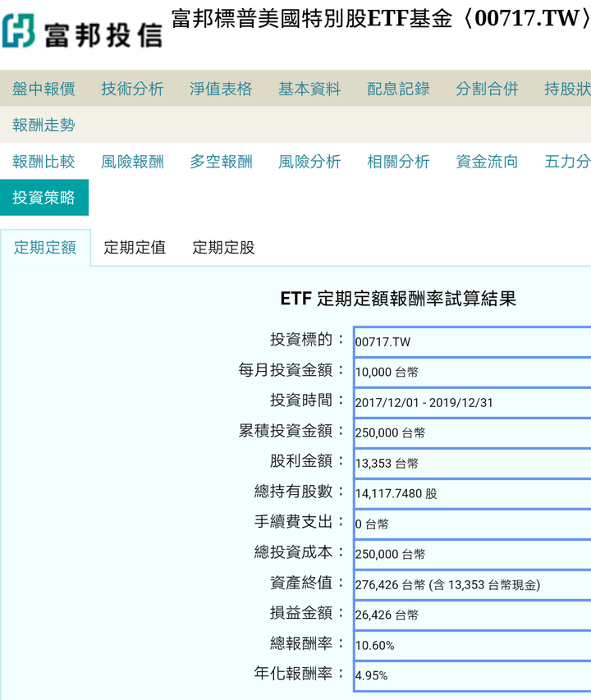Select the active 投資策略 button

pos(44,198)
